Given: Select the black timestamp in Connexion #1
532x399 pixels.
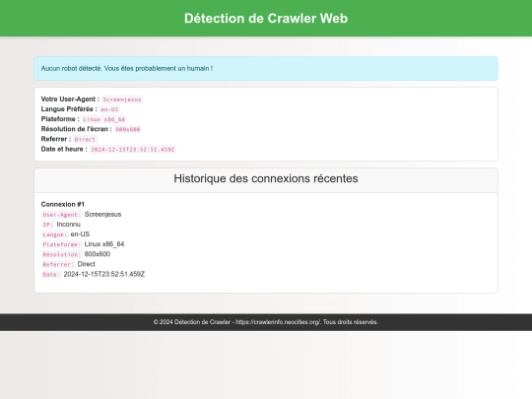Looking at the screenshot, I should coord(104,274).
